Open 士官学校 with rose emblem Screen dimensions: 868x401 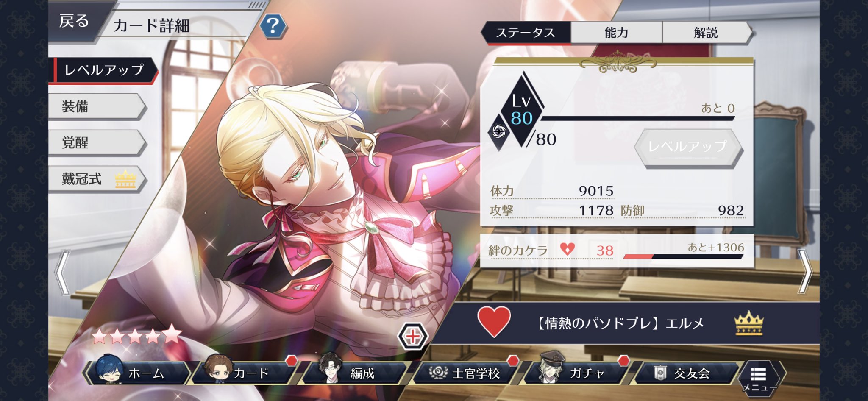tap(465, 373)
